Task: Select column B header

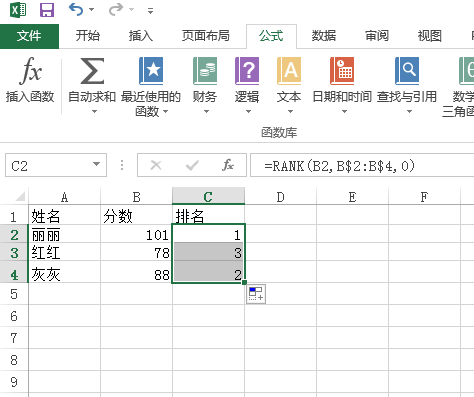Action: click(x=137, y=197)
